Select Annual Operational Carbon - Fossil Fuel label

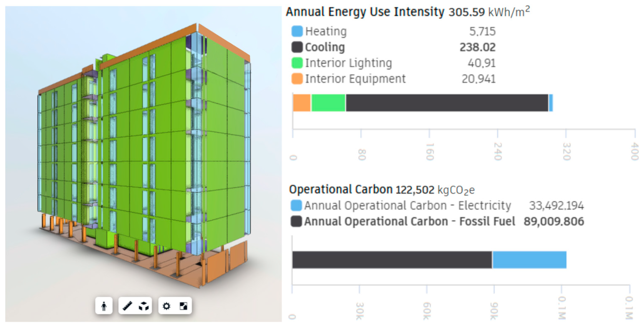pyautogui.click(x=410, y=222)
